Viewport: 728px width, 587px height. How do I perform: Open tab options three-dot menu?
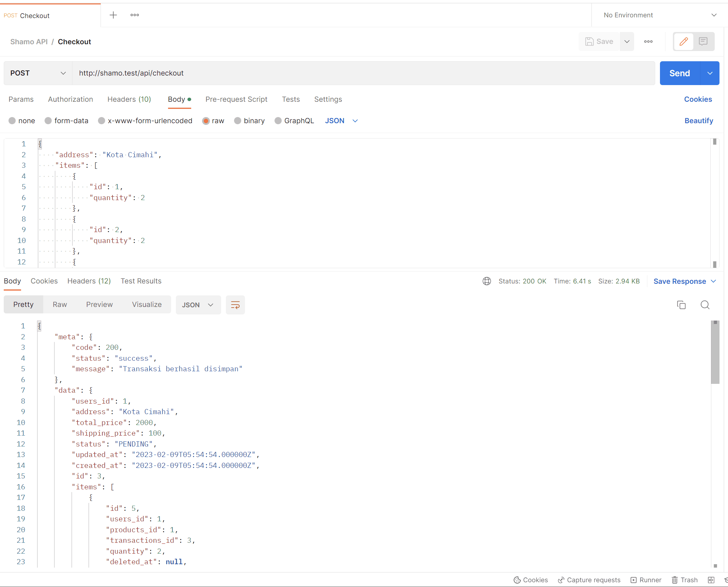click(x=135, y=15)
